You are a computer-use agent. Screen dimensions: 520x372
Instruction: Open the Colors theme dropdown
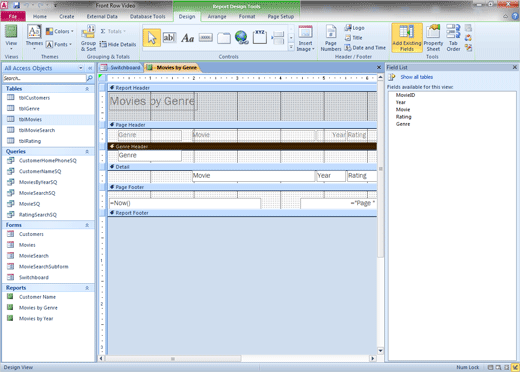[59, 31]
